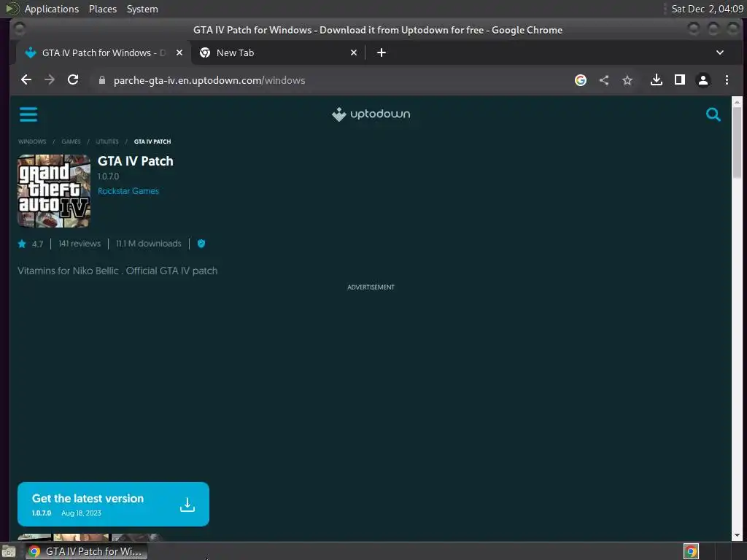Viewport: 747px width, 560px height.
Task: Open the Uptodown hamburger menu
Action: tap(28, 114)
